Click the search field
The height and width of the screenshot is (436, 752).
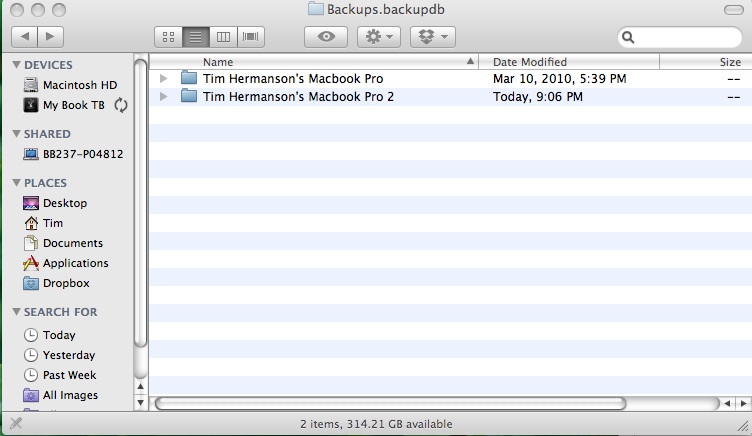tap(680, 37)
